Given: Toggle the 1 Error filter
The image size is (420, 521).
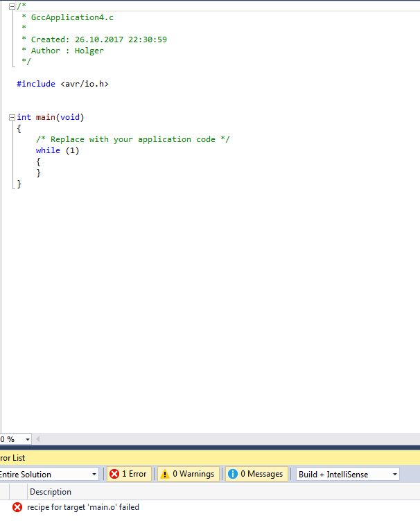Looking at the screenshot, I should [x=129, y=474].
